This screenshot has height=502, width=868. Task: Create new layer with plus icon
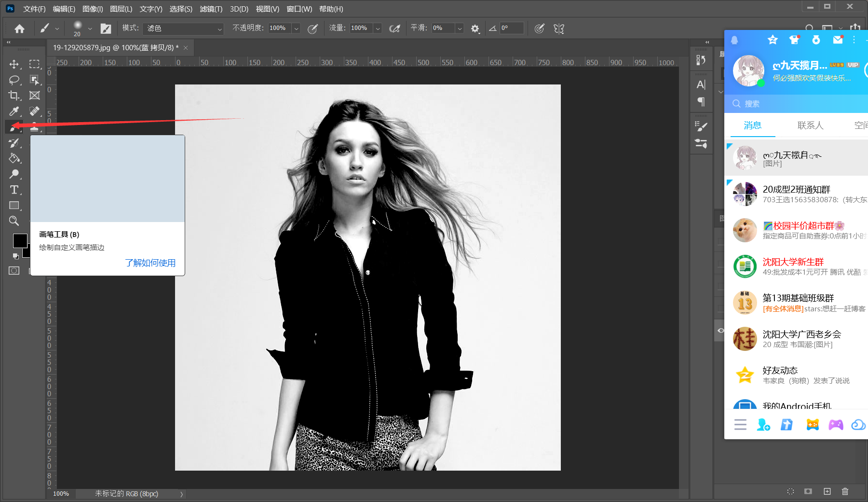coord(827,491)
